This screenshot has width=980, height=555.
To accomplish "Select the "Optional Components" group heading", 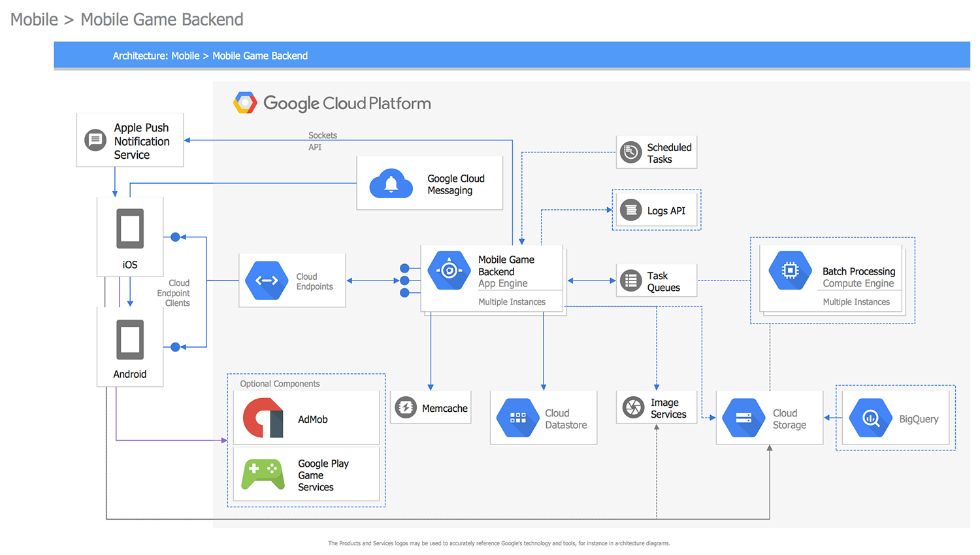I will [x=280, y=384].
